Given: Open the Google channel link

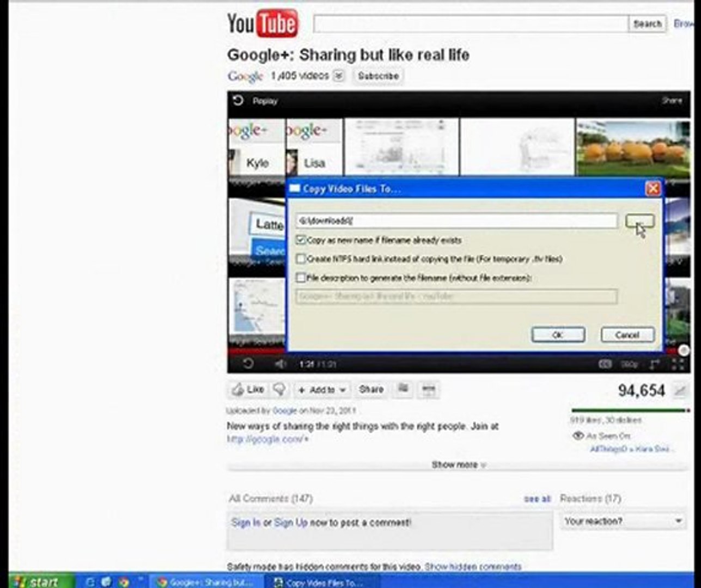Looking at the screenshot, I should tap(245, 76).
